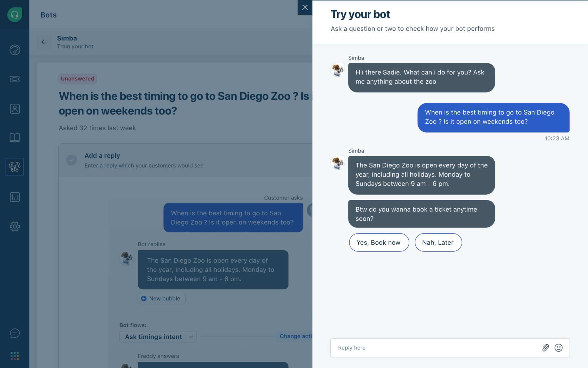Attach a file using the paperclip icon
The height and width of the screenshot is (368, 588).
coord(545,348)
